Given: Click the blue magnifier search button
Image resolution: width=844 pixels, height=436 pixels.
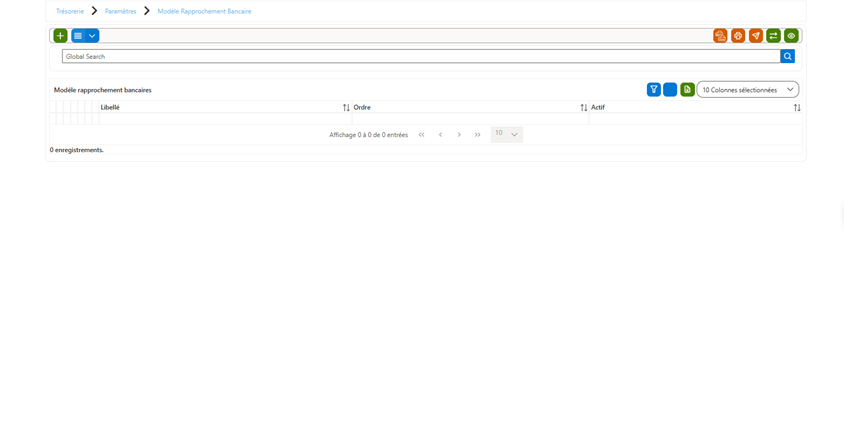Looking at the screenshot, I should (787, 56).
